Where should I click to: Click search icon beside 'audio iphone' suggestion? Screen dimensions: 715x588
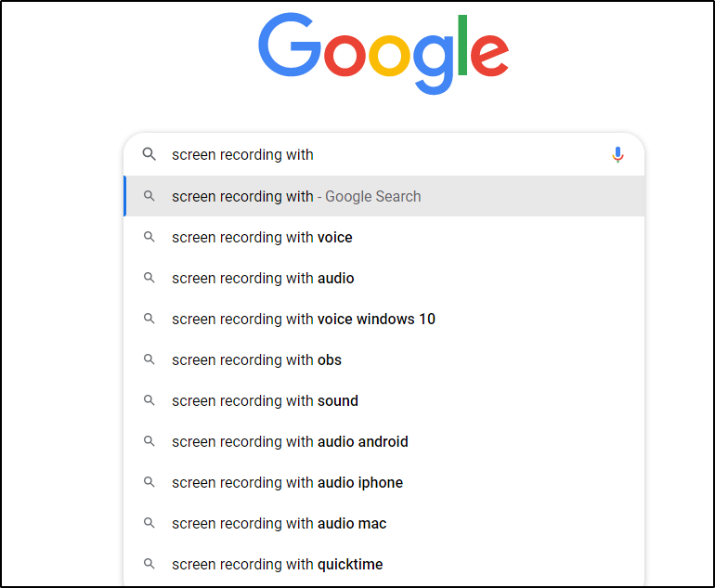click(x=149, y=482)
